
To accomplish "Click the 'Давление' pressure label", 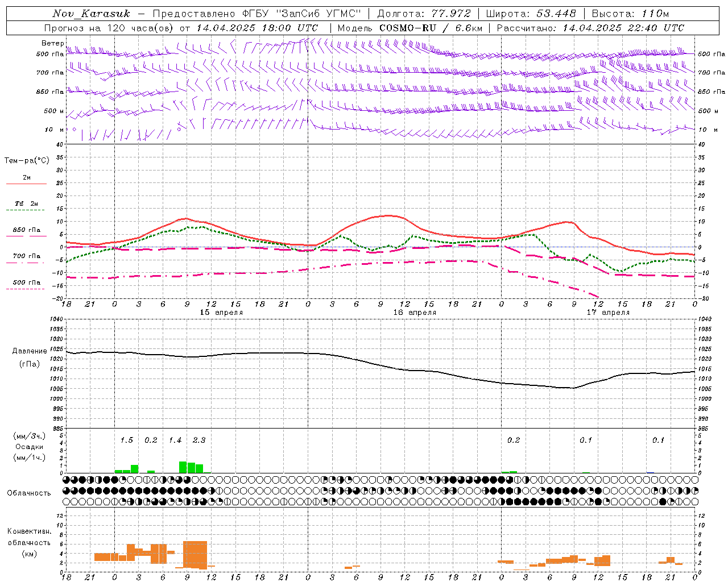I will pyautogui.click(x=30, y=351).
